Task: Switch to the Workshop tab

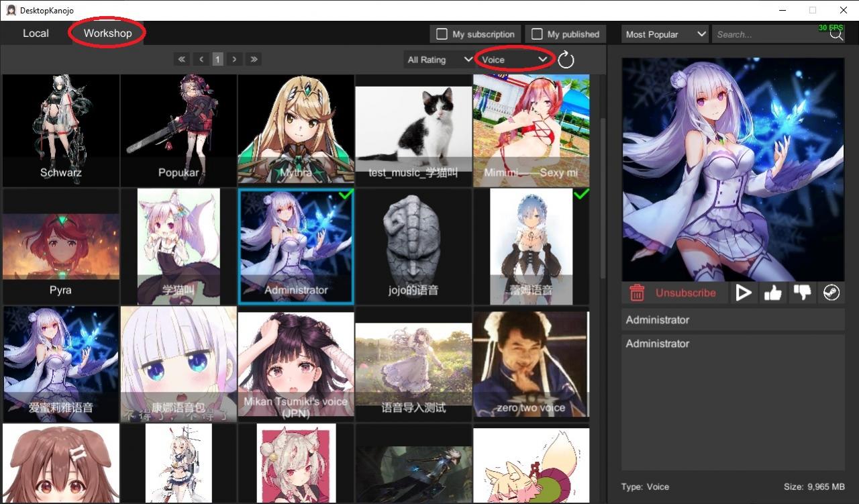Action: [x=107, y=33]
